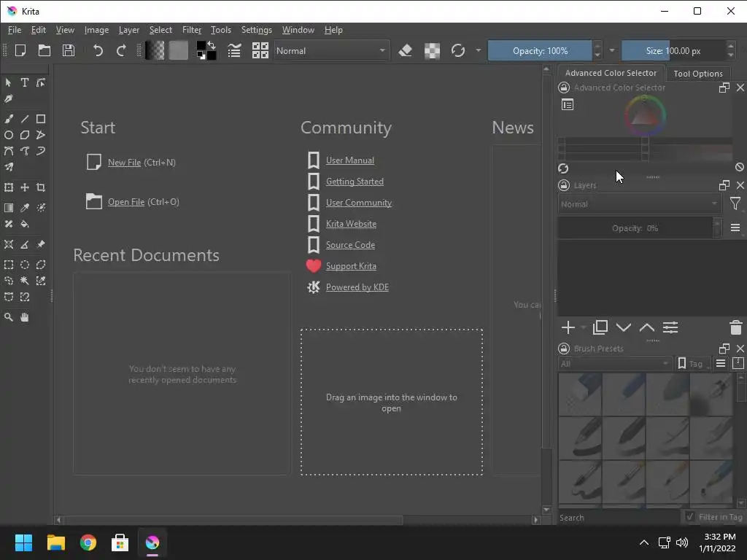
Task: Expand the Add layer plus dropdown arrow
Action: (x=584, y=327)
